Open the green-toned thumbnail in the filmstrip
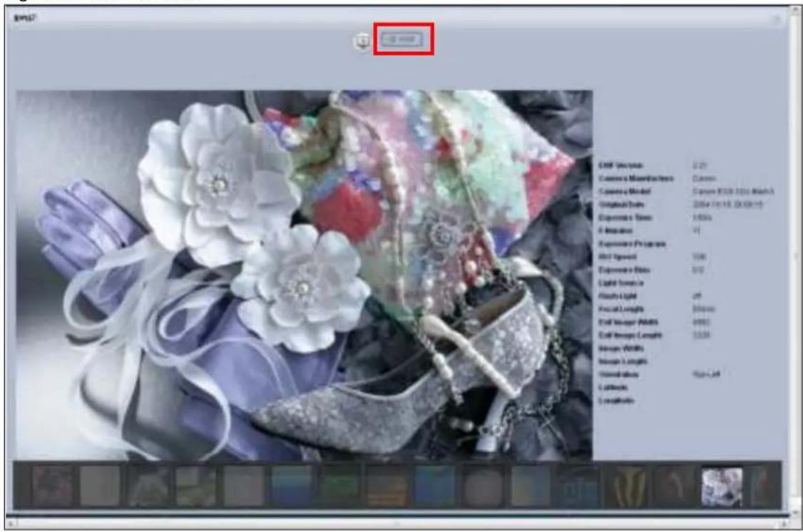 tap(339, 486)
